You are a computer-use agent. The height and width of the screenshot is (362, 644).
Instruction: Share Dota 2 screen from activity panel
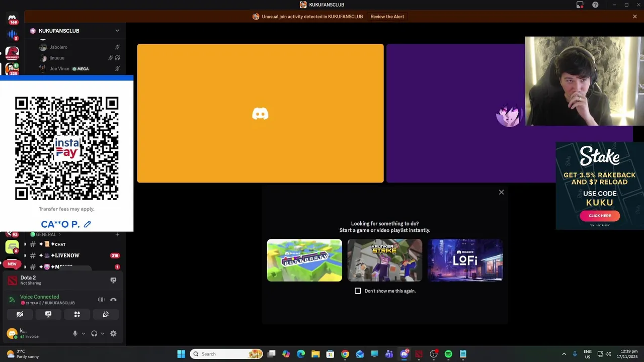(x=113, y=280)
